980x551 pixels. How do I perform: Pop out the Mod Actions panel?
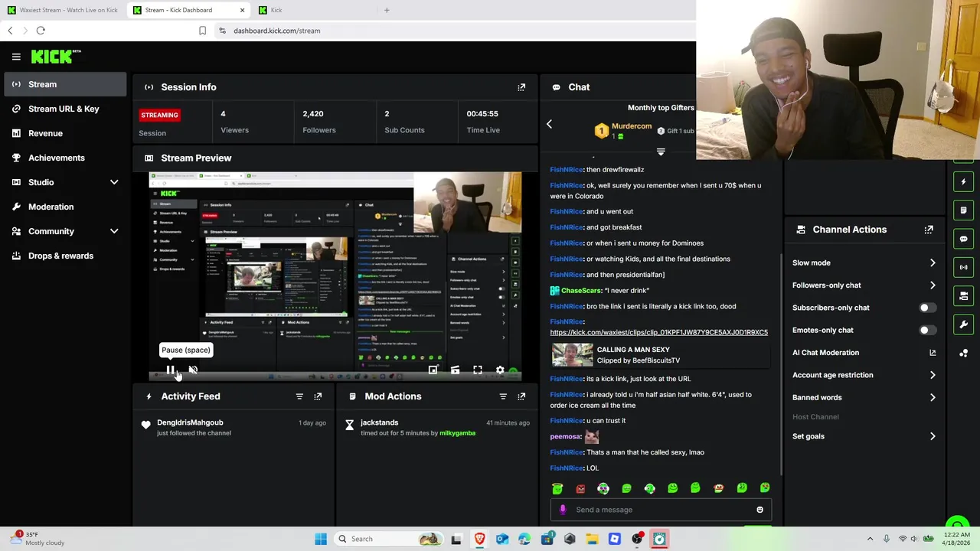[x=521, y=396]
